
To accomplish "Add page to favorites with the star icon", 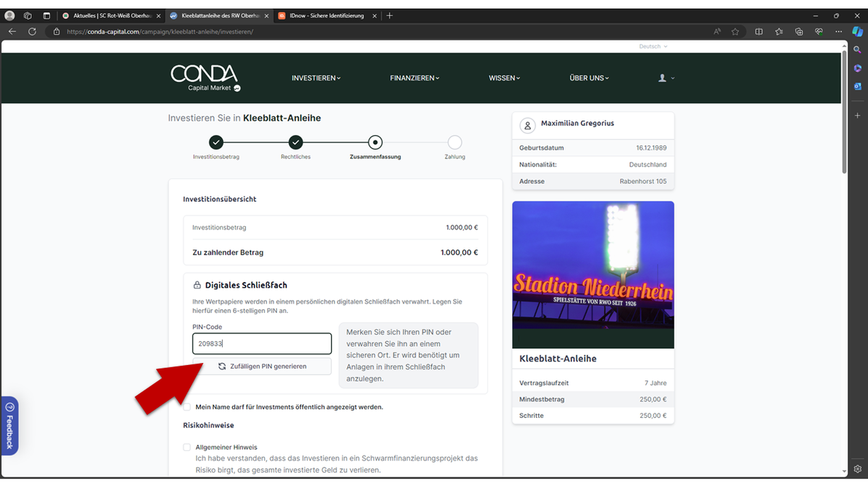I will coord(736,32).
